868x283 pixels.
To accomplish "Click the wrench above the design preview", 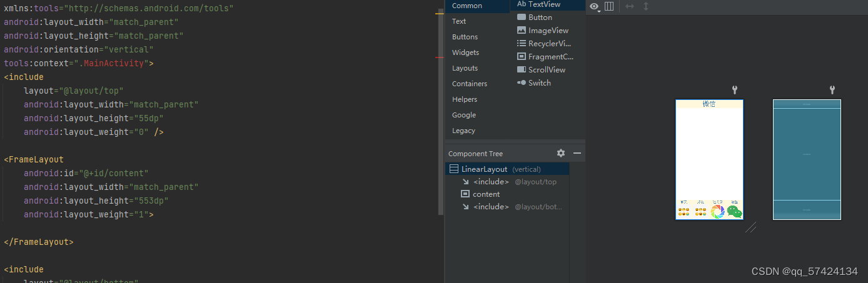I will (x=735, y=91).
